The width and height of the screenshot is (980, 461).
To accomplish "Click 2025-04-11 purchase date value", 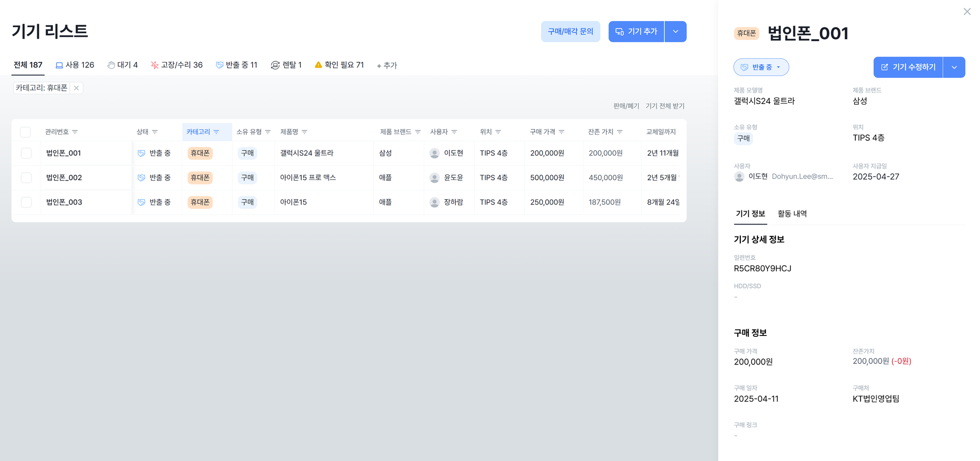I will click(x=756, y=399).
